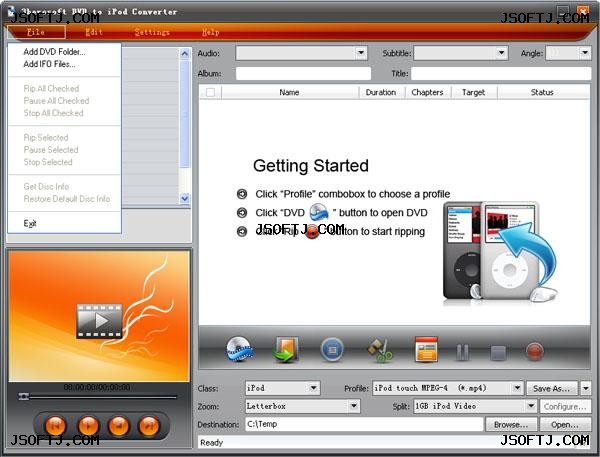Click the Save As button
Screen dimensions: 600x457
[x=552, y=388]
